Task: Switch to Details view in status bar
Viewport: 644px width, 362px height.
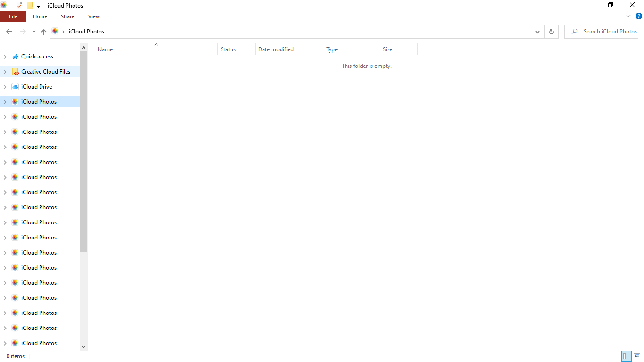Action: pyautogui.click(x=627, y=356)
